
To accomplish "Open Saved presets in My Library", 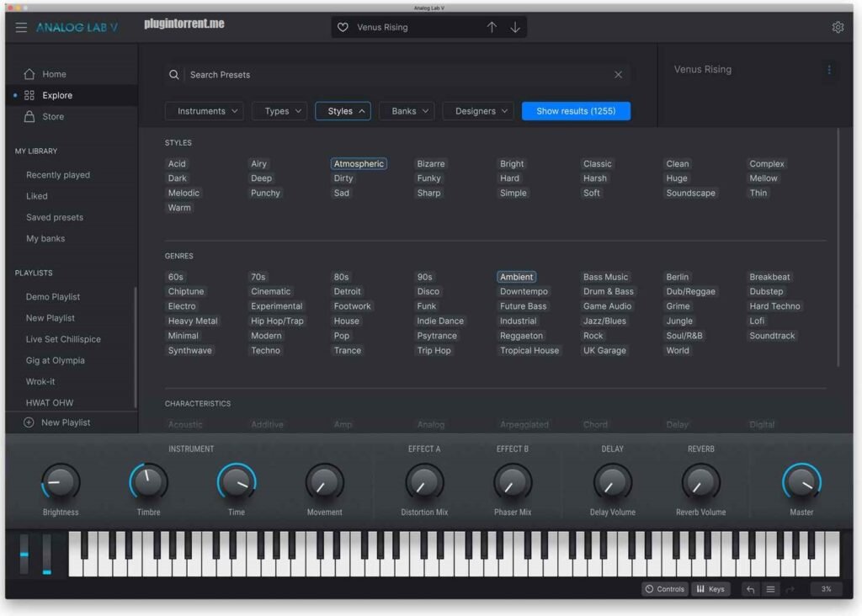I will [x=55, y=217].
